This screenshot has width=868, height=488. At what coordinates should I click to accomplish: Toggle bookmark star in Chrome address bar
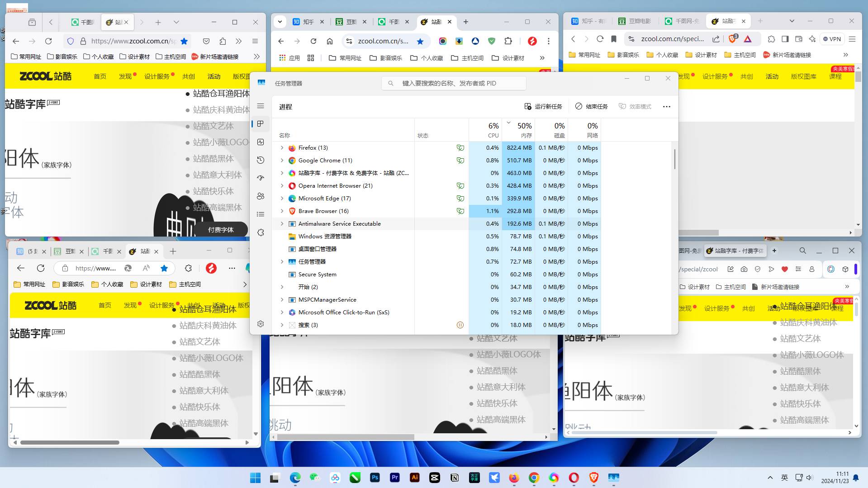click(x=420, y=41)
